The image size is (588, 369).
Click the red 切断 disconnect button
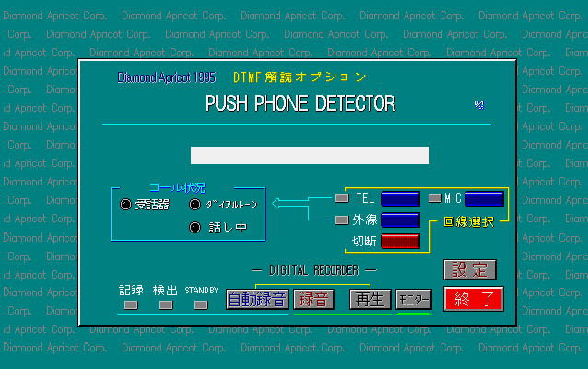(x=400, y=242)
